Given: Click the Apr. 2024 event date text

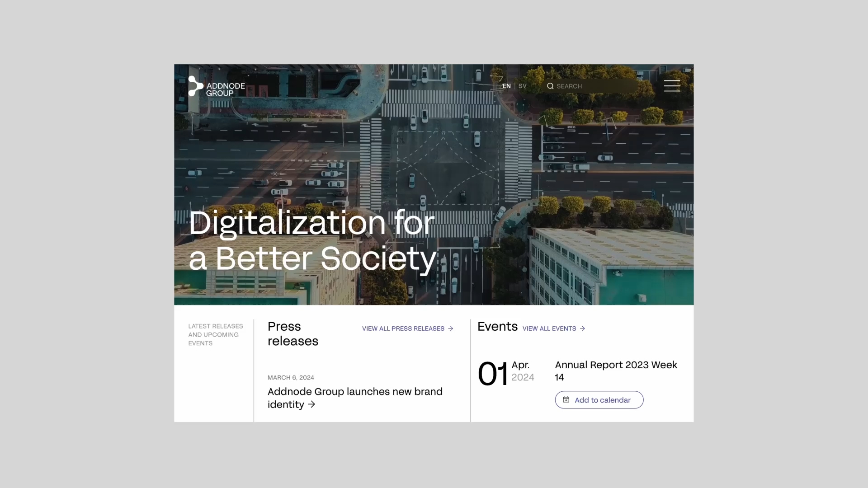Looking at the screenshot, I should click(523, 371).
